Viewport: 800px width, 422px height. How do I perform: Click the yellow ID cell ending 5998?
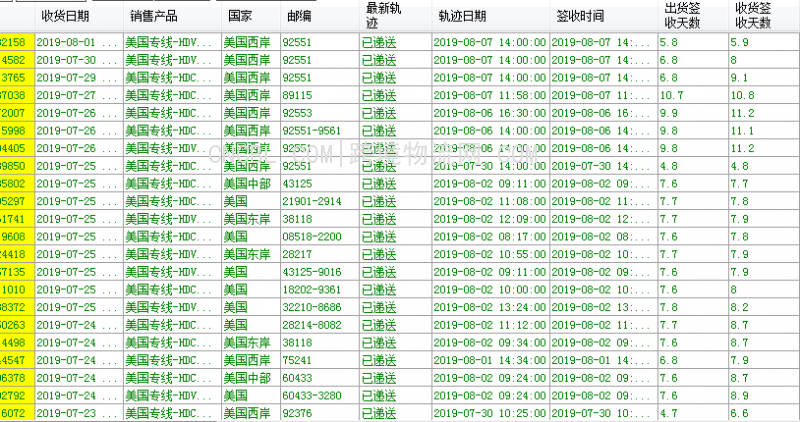(17, 131)
